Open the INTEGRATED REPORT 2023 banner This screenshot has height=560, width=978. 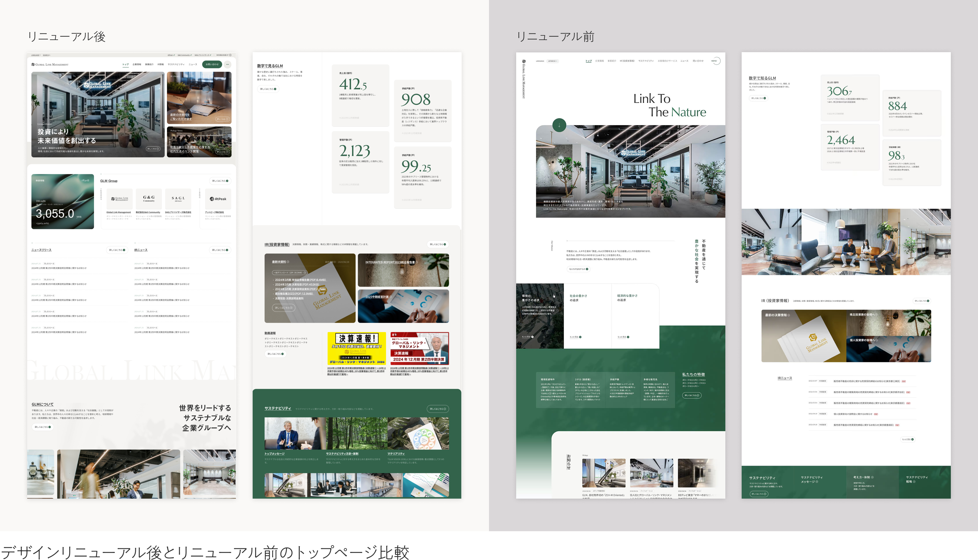pos(403,270)
